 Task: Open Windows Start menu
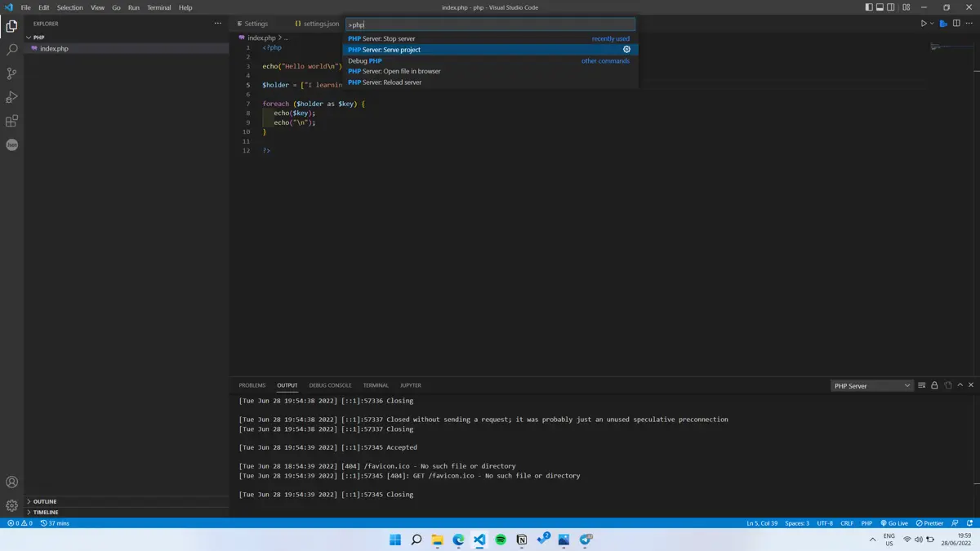(x=395, y=540)
